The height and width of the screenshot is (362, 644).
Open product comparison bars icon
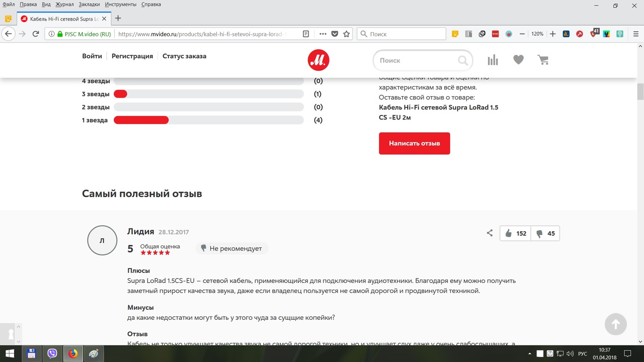pyautogui.click(x=493, y=60)
